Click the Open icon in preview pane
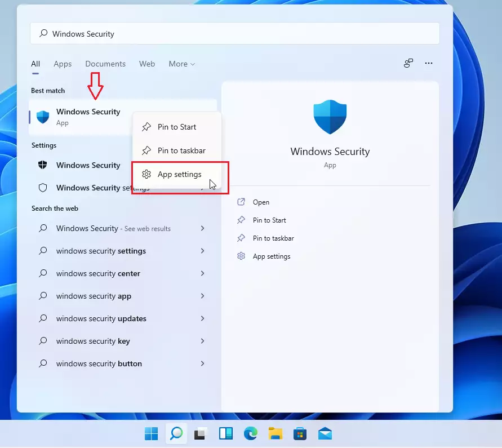 (x=241, y=202)
